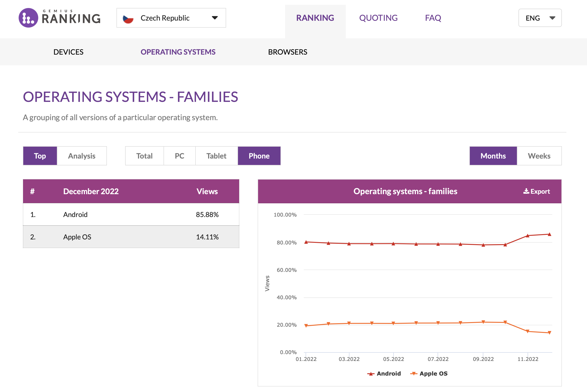Click the Export download icon
The image size is (587, 392).
tap(526, 191)
